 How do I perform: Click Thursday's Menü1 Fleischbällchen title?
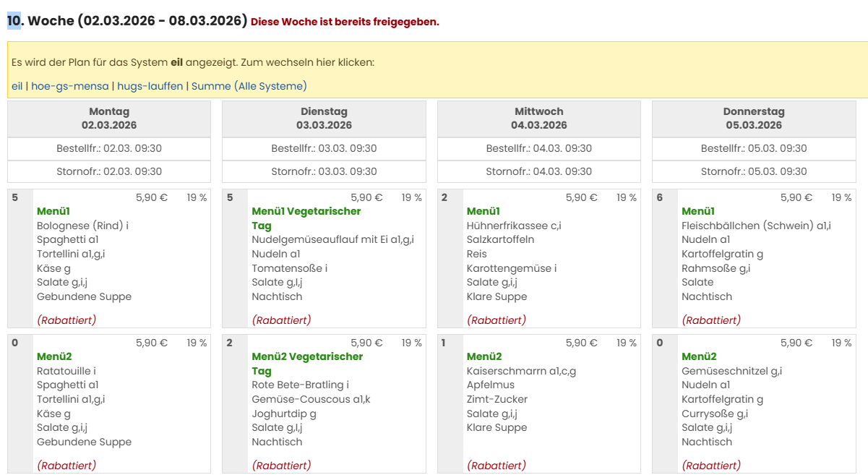coord(698,211)
